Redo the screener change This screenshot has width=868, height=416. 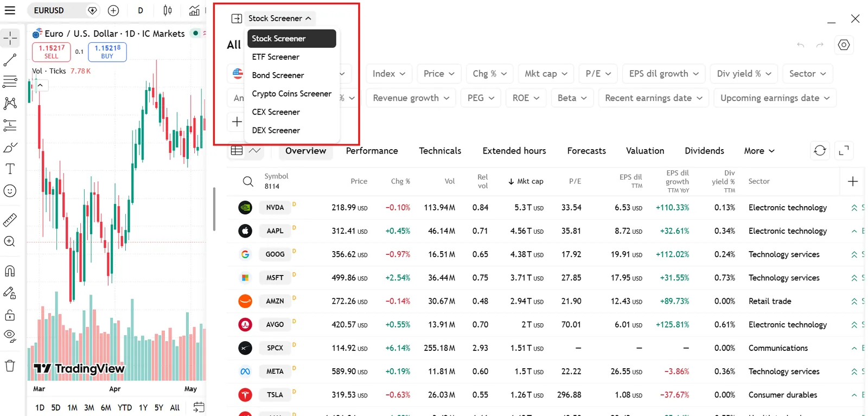(820, 45)
